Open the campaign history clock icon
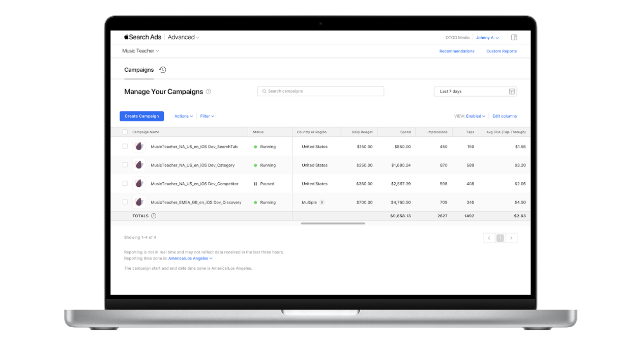The width and height of the screenshot is (644, 342). click(163, 70)
